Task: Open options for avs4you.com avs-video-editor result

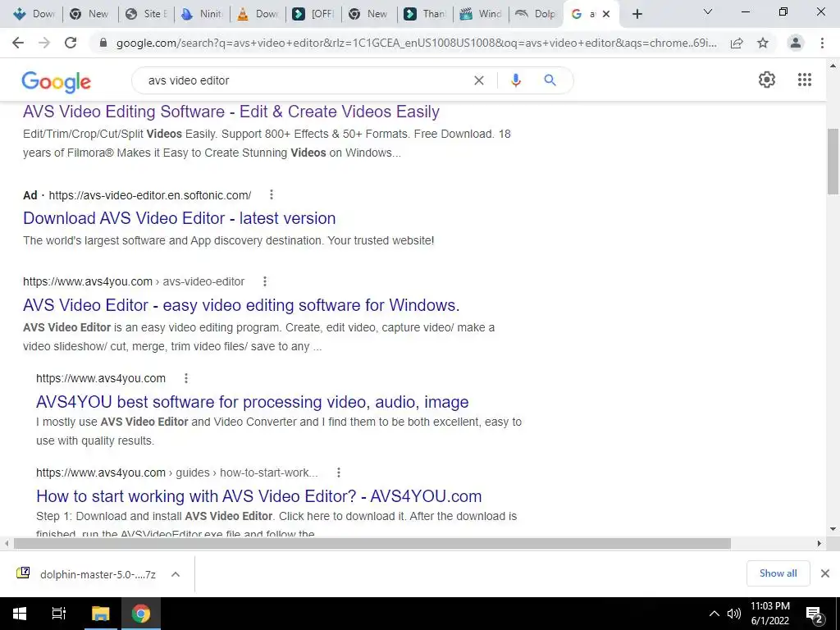Action: coord(265,281)
